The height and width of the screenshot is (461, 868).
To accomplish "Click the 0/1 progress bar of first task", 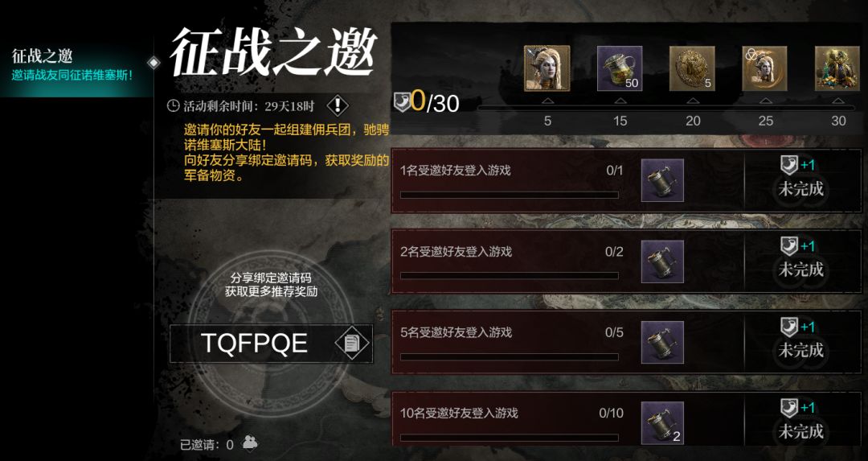I will [510, 195].
